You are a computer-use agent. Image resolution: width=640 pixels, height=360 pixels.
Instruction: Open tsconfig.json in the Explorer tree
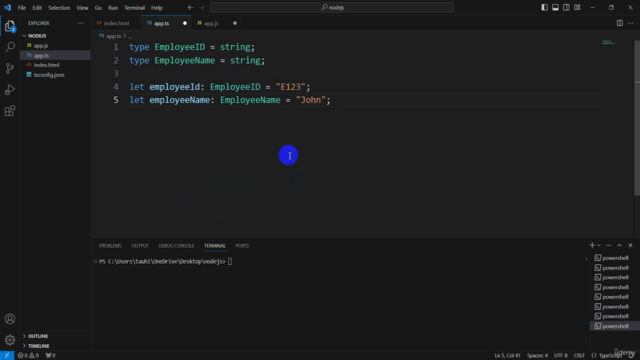point(55,75)
